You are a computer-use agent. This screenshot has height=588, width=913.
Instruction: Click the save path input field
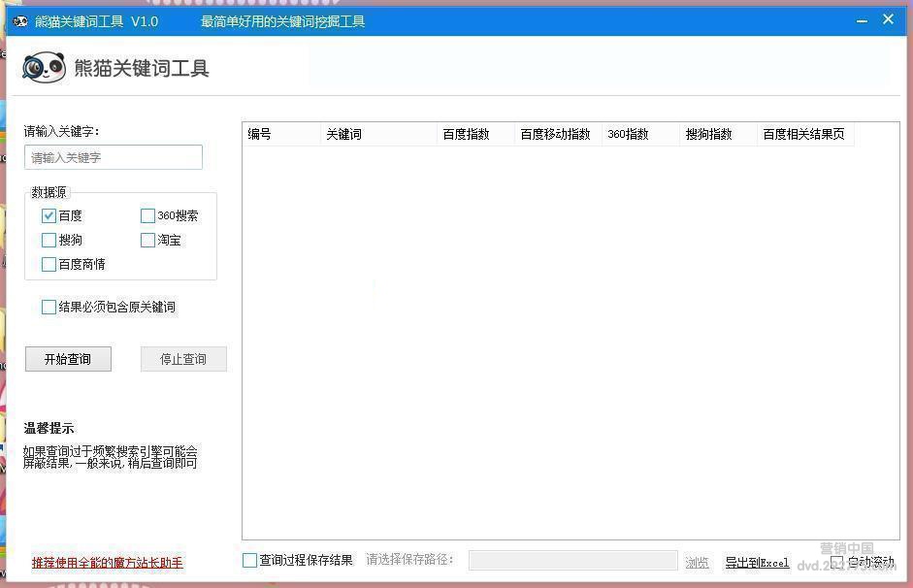573,561
